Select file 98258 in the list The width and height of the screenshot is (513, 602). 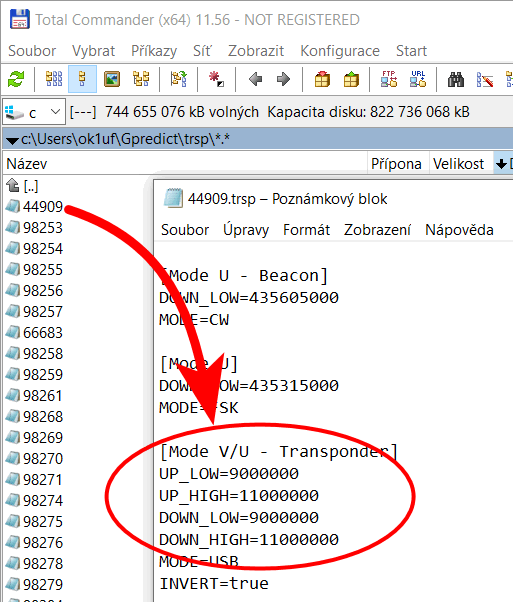(43, 354)
